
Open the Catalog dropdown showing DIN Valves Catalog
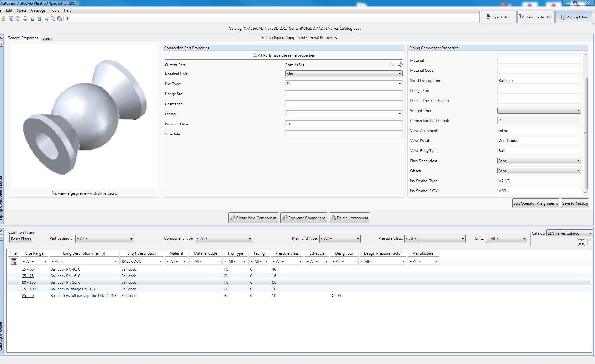[570, 233]
